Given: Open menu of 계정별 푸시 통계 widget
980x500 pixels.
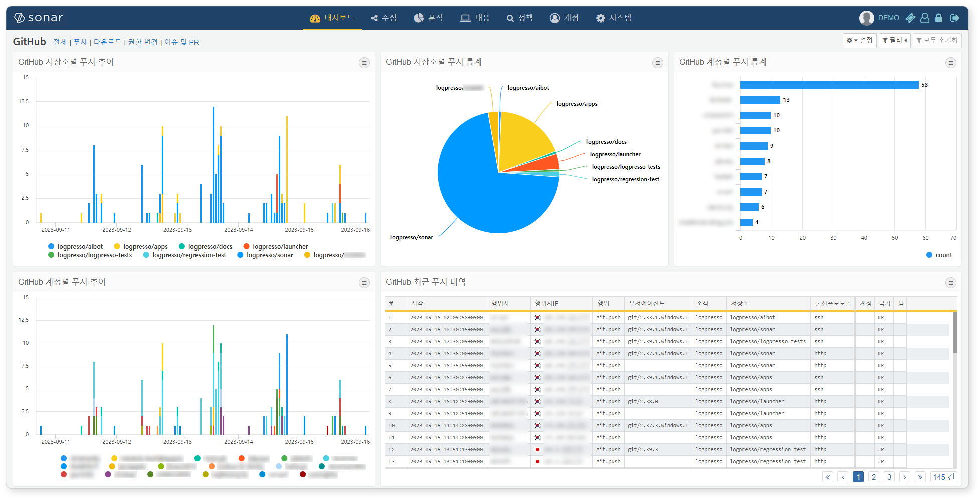Looking at the screenshot, I should pos(950,63).
